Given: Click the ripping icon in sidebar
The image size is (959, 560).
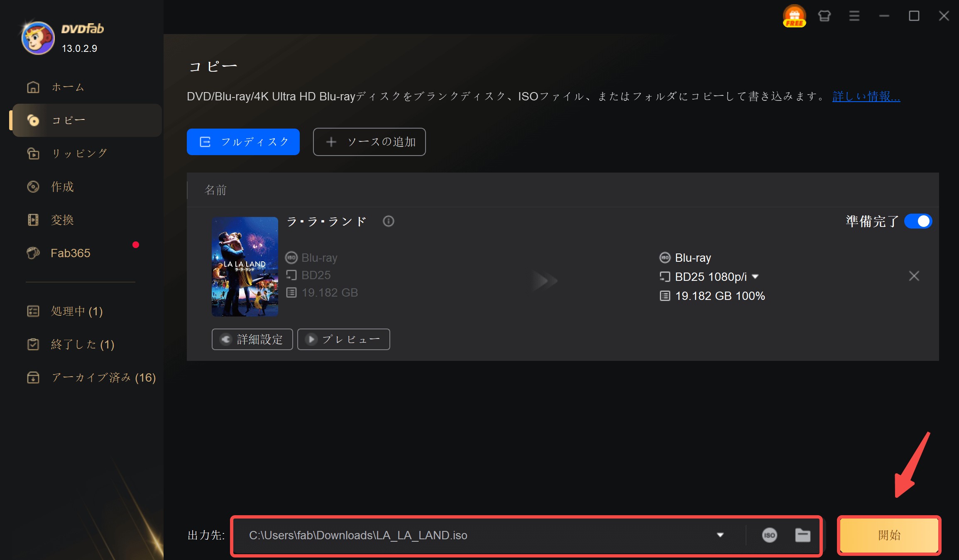Looking at the screenshot, I should coord(33,153).
